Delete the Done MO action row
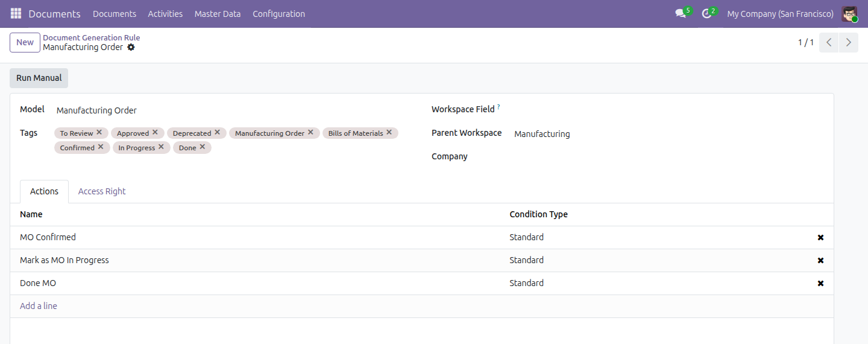Image resolution: width=868 pixels, height=344 pixels. [x=820, y=284]
